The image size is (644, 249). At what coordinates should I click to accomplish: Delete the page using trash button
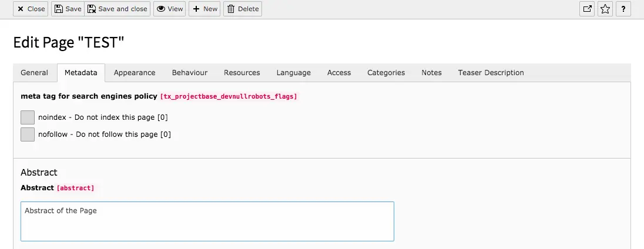pos(243,9)
